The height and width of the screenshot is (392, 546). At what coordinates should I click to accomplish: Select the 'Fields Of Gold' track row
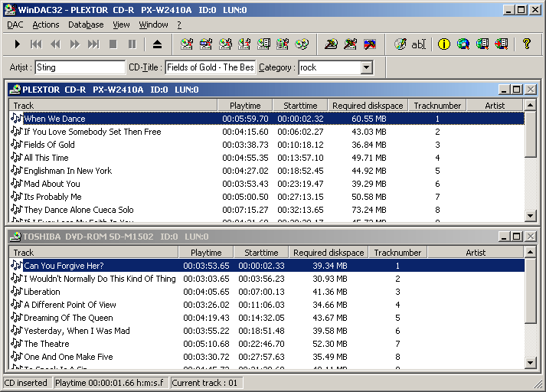coord(266,145)
